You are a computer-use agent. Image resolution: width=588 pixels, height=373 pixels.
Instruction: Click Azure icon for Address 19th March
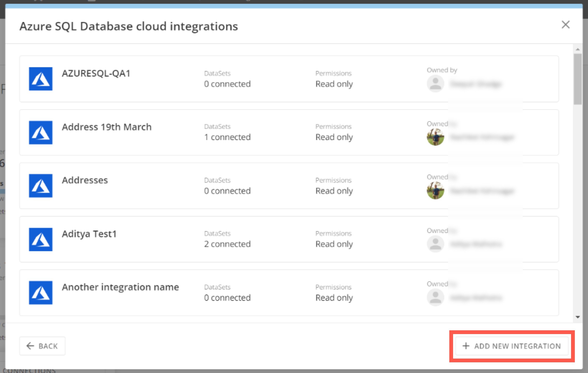[x=41, y=132]
